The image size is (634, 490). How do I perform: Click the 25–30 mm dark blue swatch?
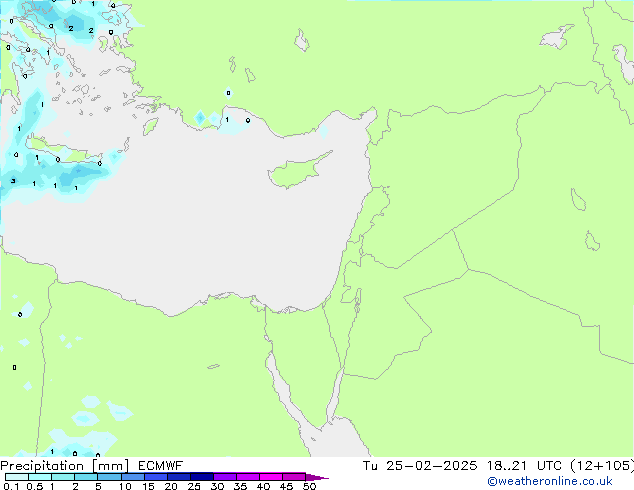click(x=201, y=477)
